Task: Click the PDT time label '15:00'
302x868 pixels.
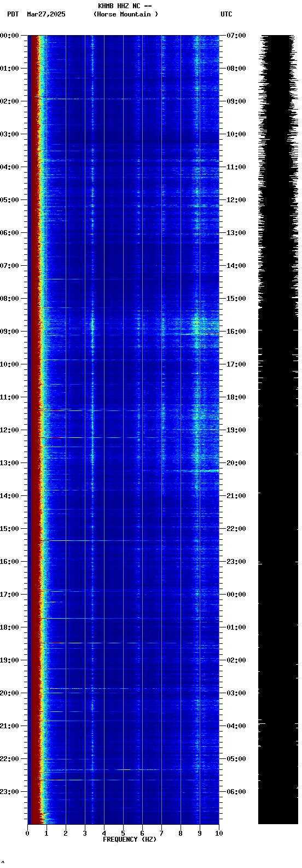Action: pos(10,529)
